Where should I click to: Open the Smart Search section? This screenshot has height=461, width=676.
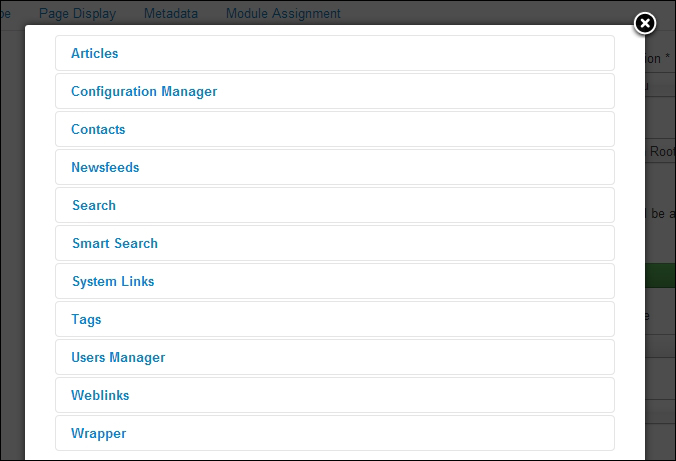[115, 243]
